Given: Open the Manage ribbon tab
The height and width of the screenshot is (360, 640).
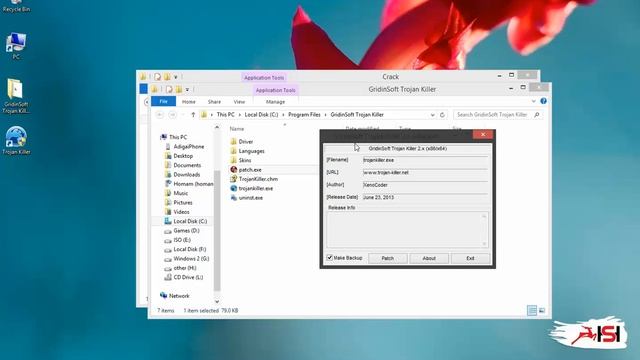Looking at the screenshot, I should [x=276, y=102].
